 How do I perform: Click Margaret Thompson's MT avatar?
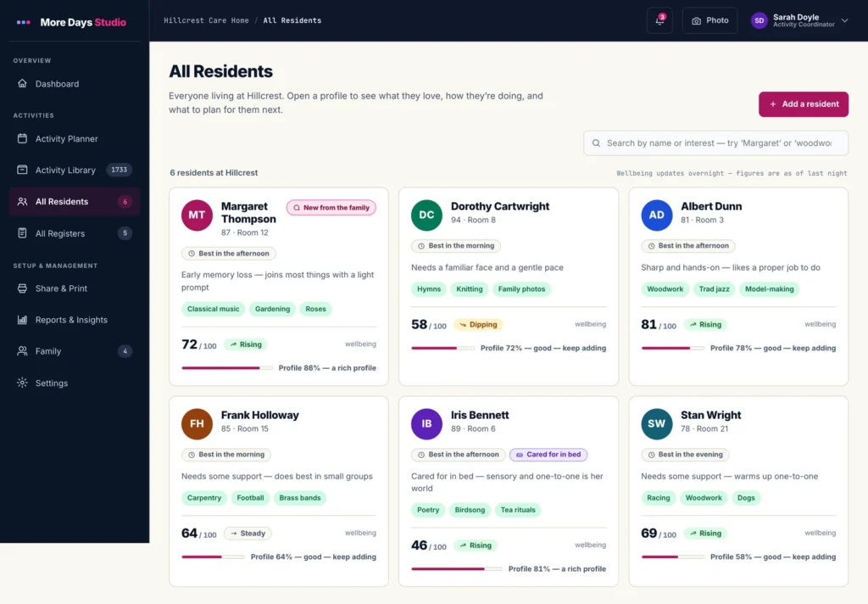(197, 215)
